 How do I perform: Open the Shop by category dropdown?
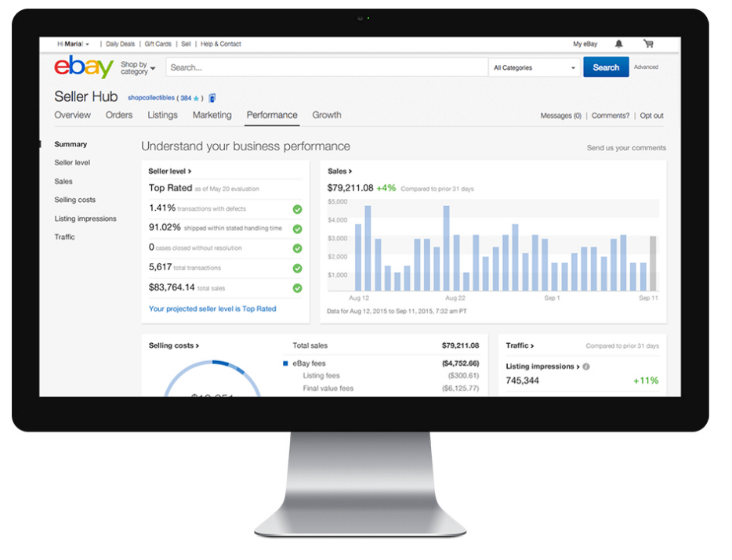tap(138, 68)
